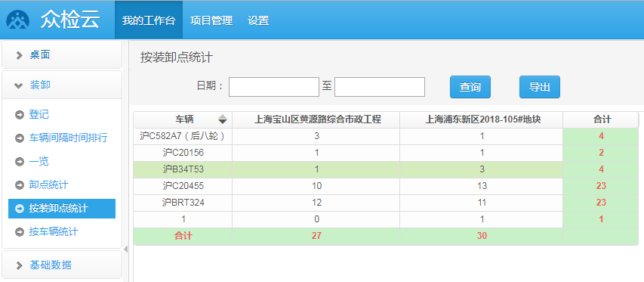Viewport: 644px width, 282px height.
Task: Click the arrow icon beside 卸点统计
Action: [x=20, y=185]
